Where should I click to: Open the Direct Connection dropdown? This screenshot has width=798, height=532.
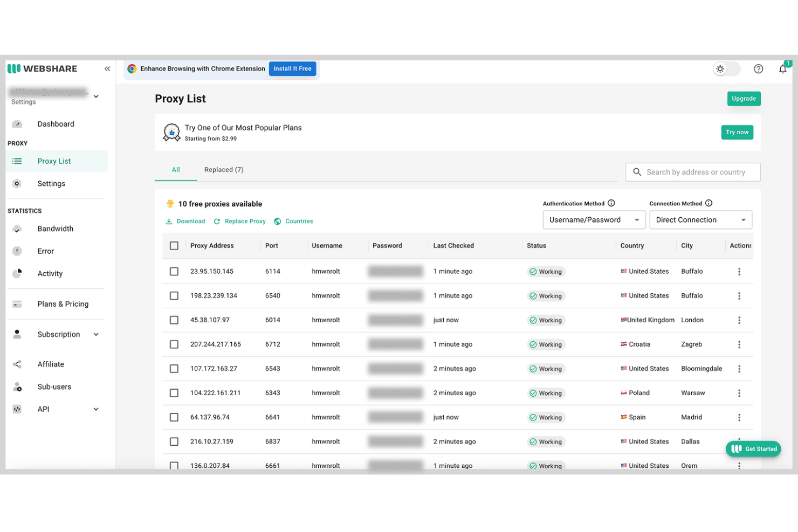point(701,220)
